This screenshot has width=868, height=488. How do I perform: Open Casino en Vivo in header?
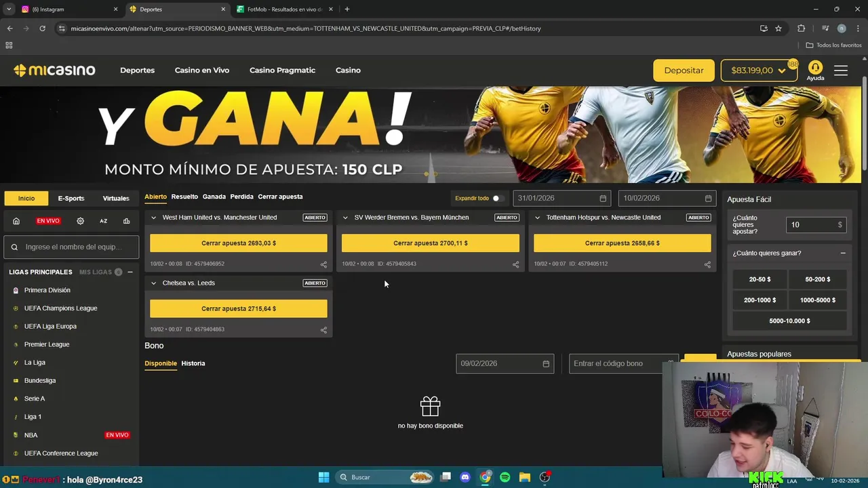coord(202,70)
